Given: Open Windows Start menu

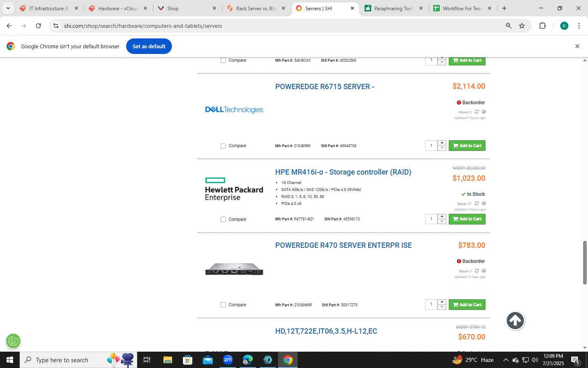Looking at the screenshot, I should 10,360.
